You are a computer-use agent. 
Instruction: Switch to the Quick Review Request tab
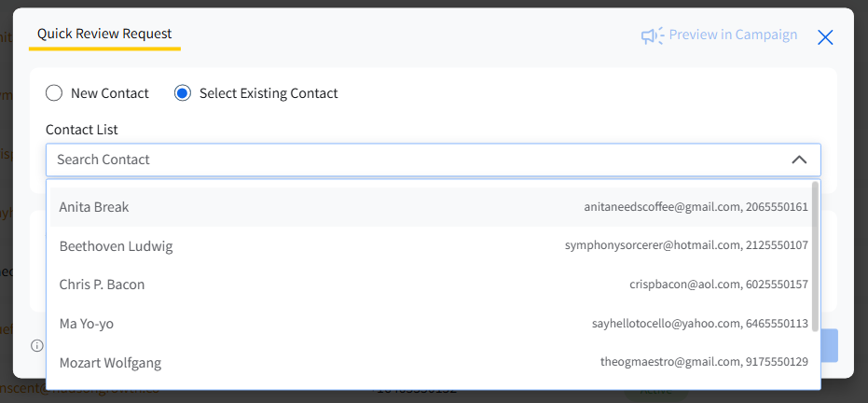pos(104,34)
